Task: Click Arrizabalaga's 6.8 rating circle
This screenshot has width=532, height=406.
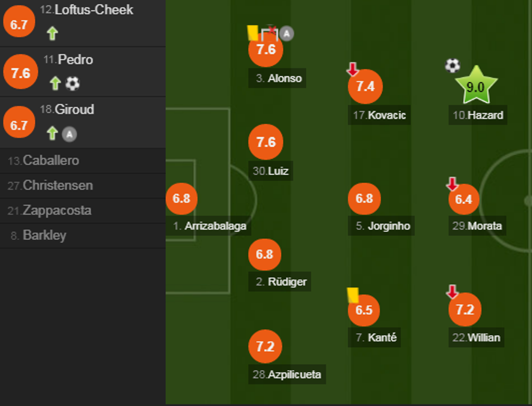Action: tap(181, 198)
